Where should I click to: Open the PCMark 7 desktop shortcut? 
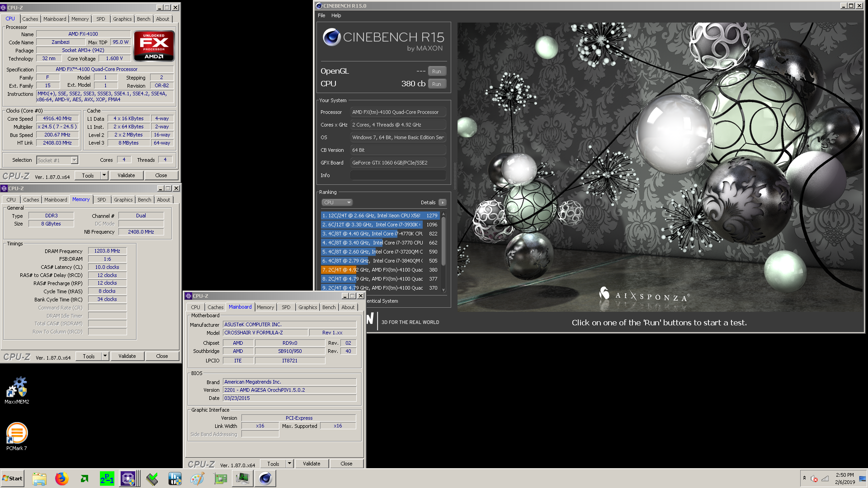point(17,436)
